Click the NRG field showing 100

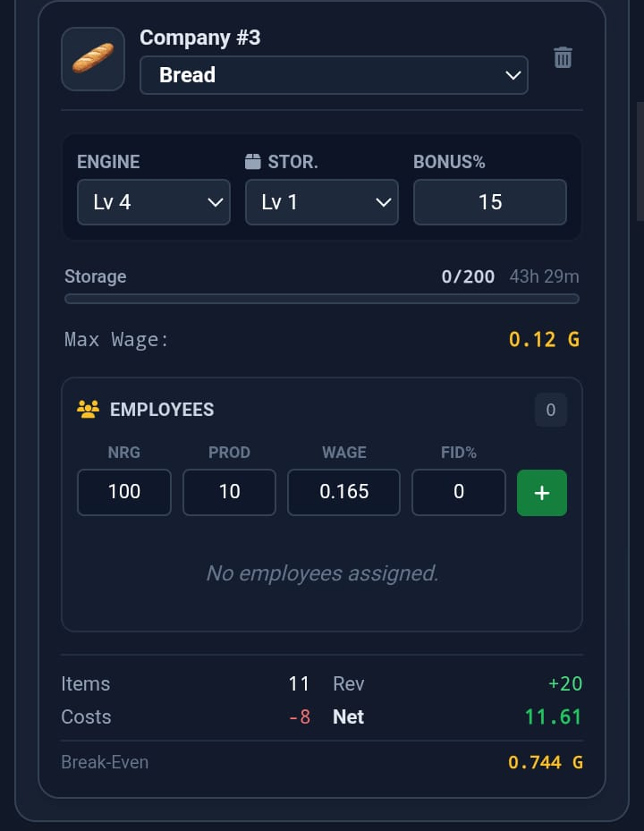pos(124,492)
